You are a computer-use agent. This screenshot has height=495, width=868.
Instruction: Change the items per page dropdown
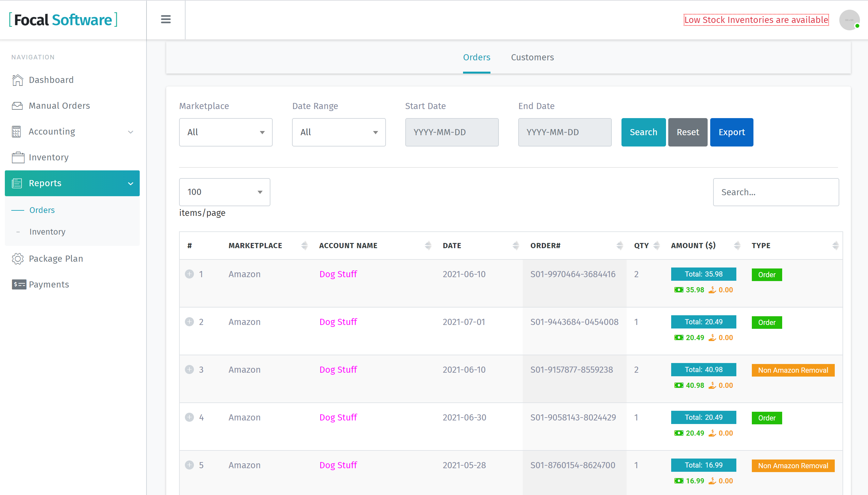[224, 192]
